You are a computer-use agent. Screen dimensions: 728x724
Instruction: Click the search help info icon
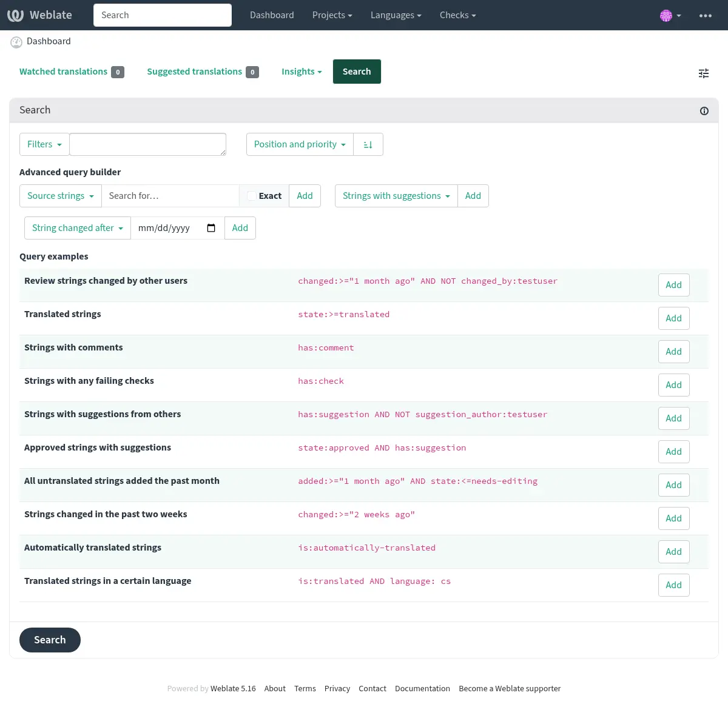704,111
